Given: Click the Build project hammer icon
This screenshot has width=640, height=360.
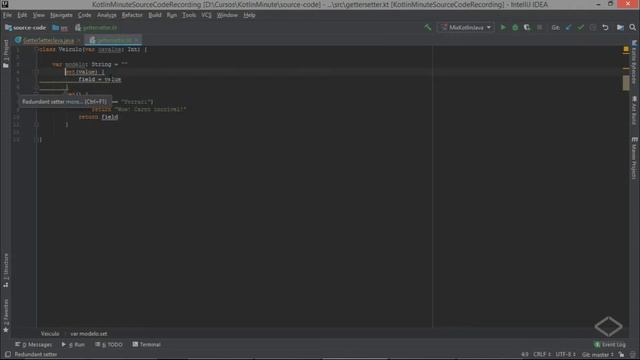Looking at the screenshot, I should pyautogui.click(x=428, y=27).
